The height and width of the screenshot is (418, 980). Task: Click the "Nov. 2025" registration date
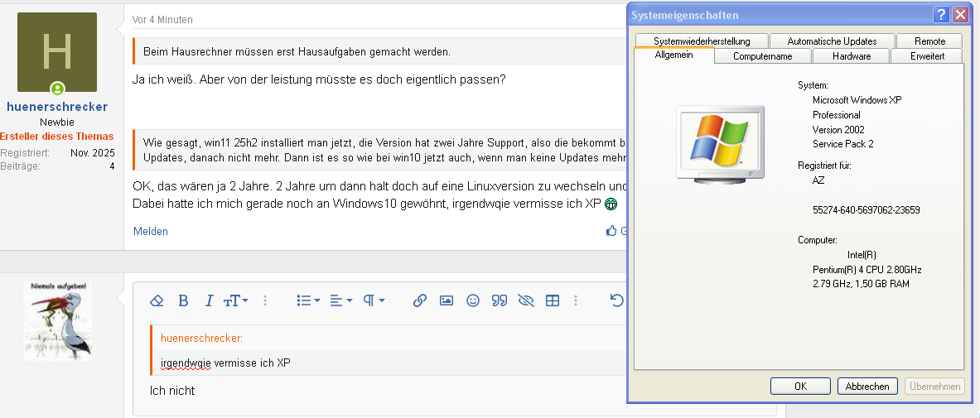(93, 153)
